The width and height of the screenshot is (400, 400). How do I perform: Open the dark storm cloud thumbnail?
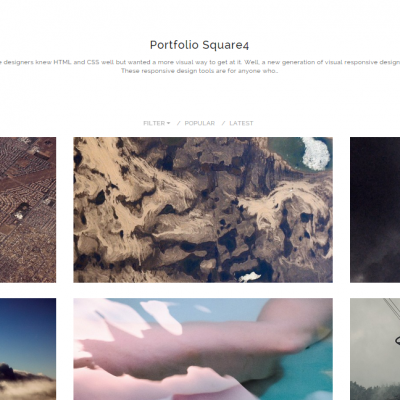click(x=375, y=210)
